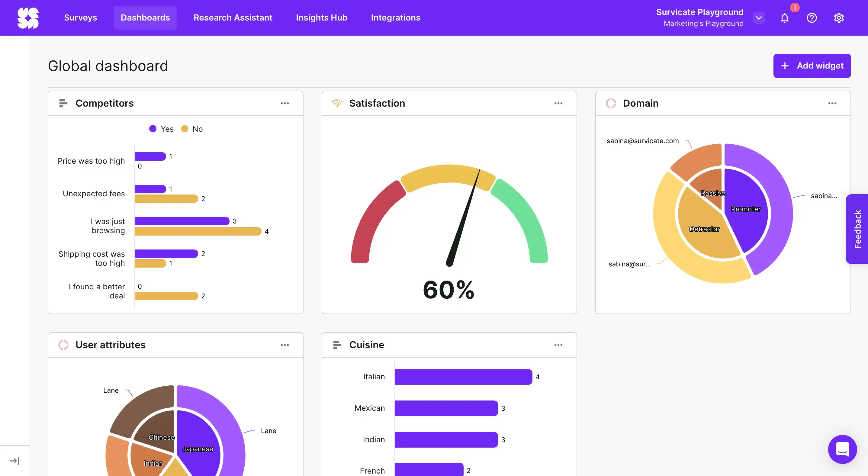Switch to Insights Hub

tap(321, 18)
